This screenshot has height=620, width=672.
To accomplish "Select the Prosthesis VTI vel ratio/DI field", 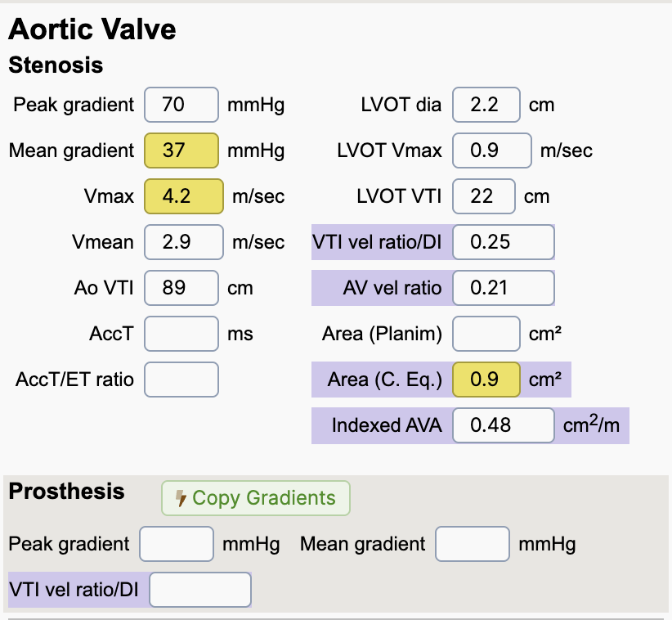I will (200, 590).
